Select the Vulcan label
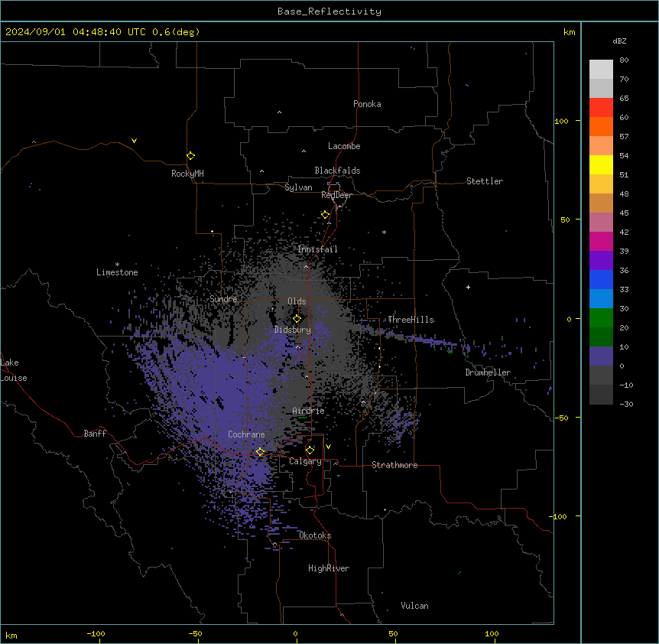The width and height of the screenshot is (659, 644). point(415,606)
